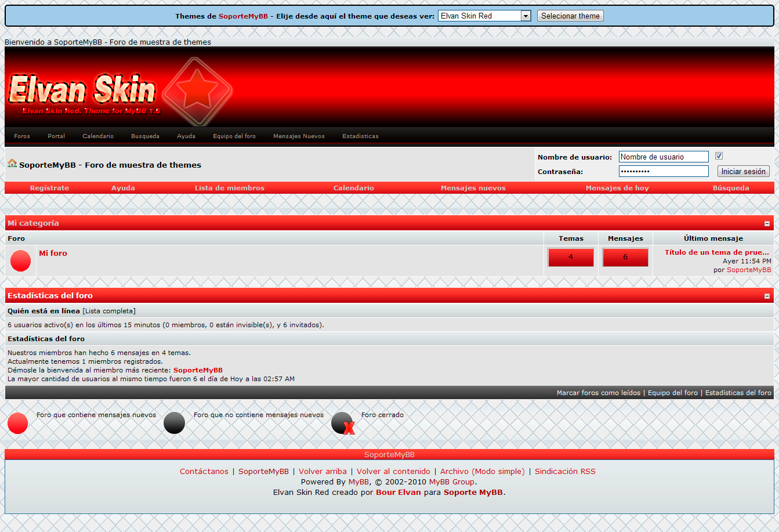This screenshot has height=532, width=779.
Task: Open Busqueda in the dark navigation bar
Action: point(145,136)
